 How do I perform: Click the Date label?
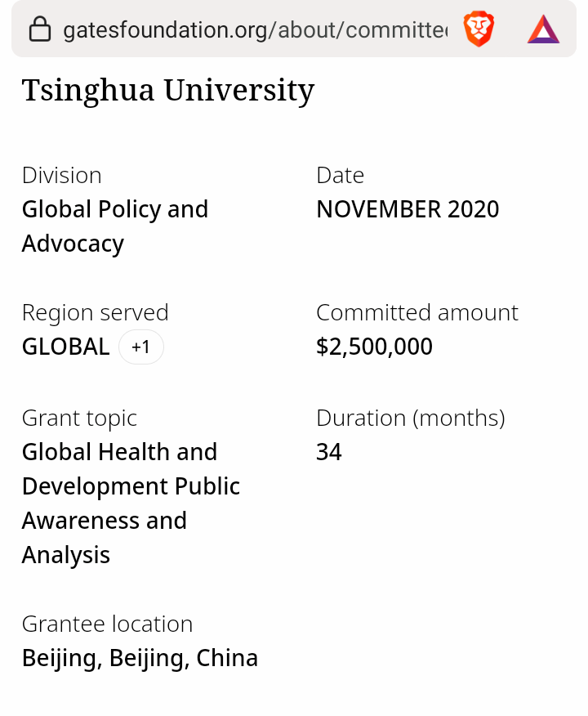[x=341, y=176]
